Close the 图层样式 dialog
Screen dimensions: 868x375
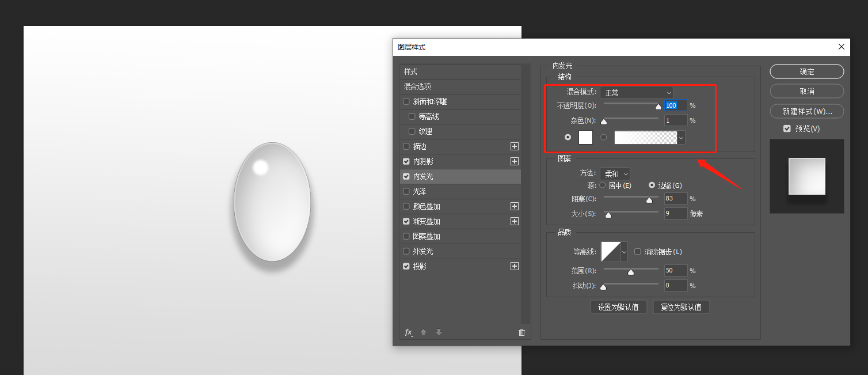[x=842, y=47]
